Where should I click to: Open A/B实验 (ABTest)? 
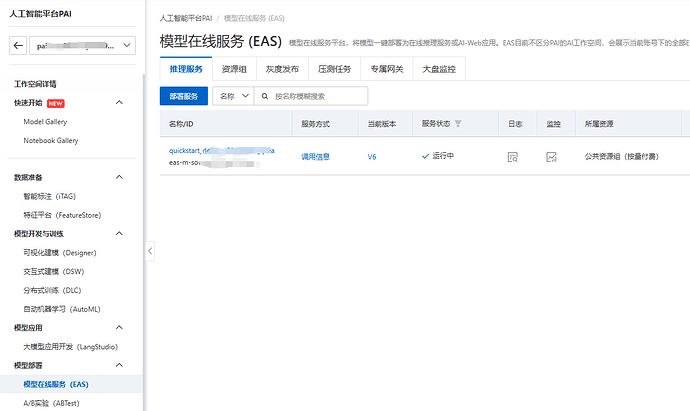pyautogui.click(x=51, y=403)
